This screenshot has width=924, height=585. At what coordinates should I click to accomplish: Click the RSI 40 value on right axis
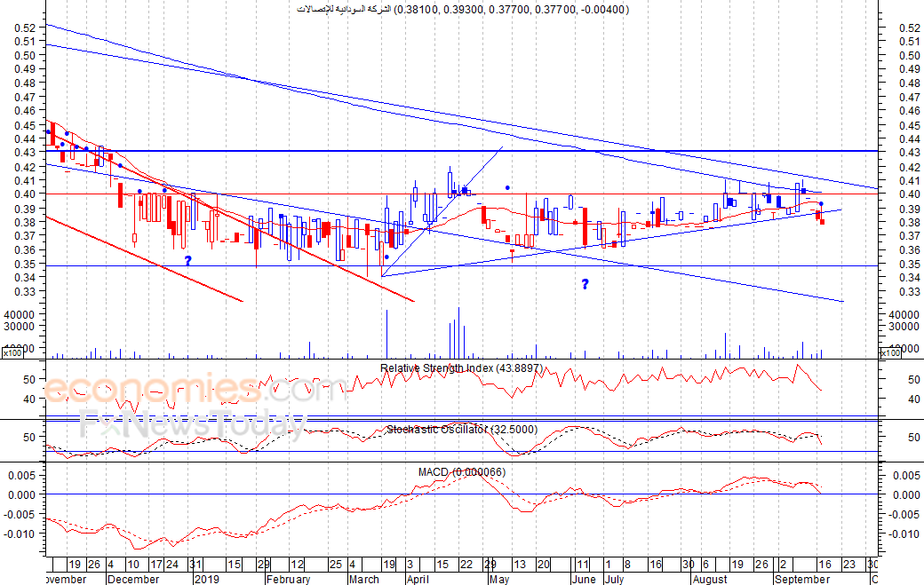[914, 399]
